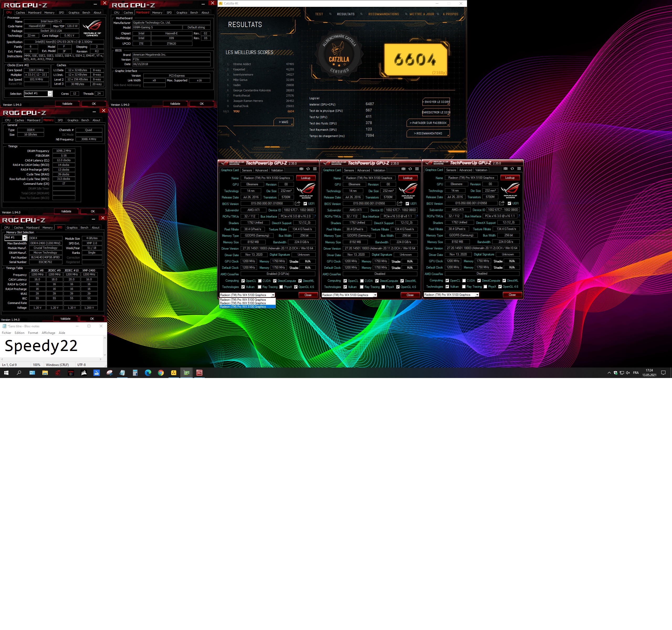Collapse the GPU selector dropdown in left GPU-Z
Image resolution: width=672 pixels, height=630 pixels.
(x=273, y=295)
